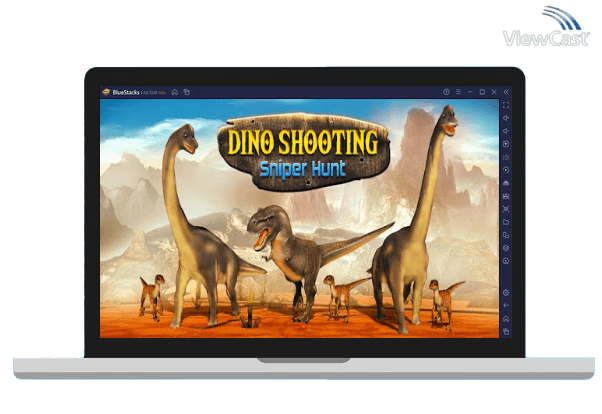Open settings gear at sidebar bottom
This screenshot has height=414, width=602.
(x=506, y=293)
